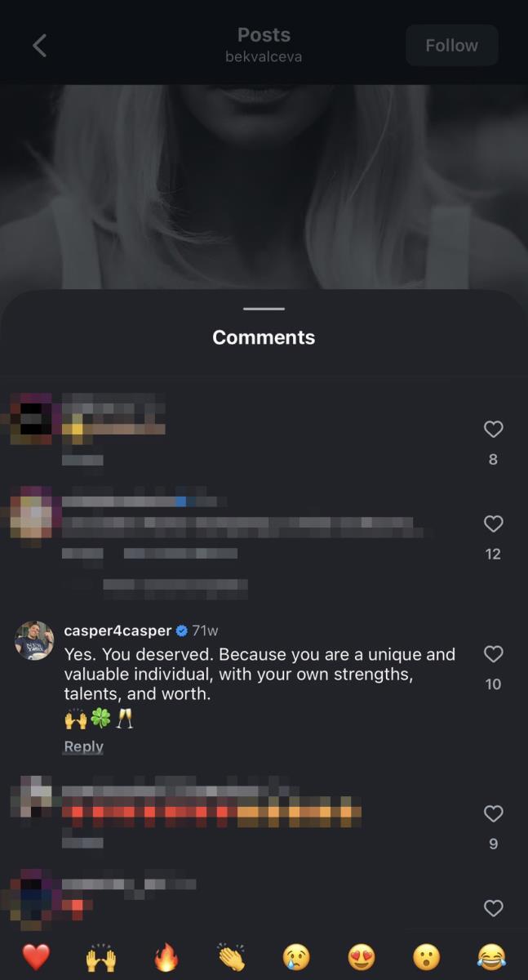Image resolution: width=528 pixels, height=980 pixels.
Task: Insert fire emoji reaction
Action: coord(166,956)
